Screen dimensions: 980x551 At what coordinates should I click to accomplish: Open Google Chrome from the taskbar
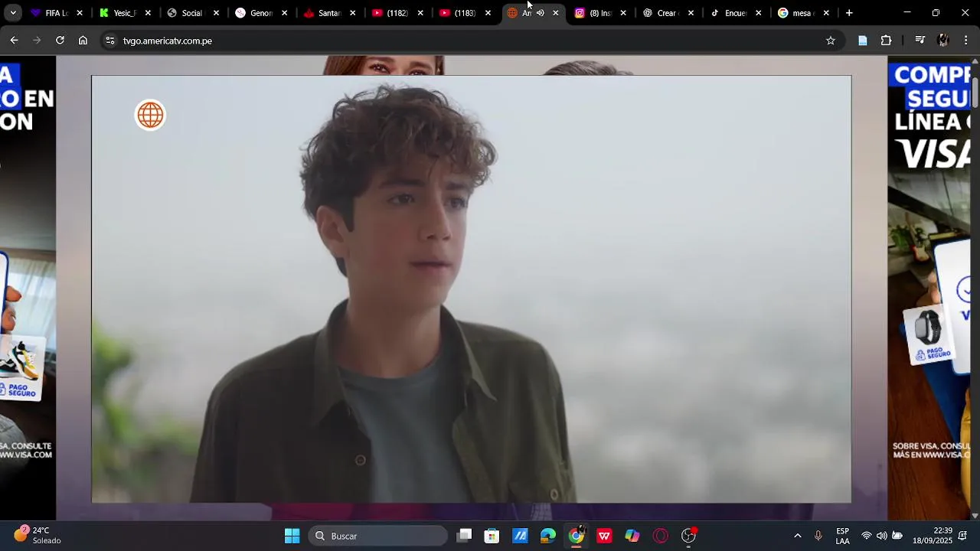(x=576, y=536)
